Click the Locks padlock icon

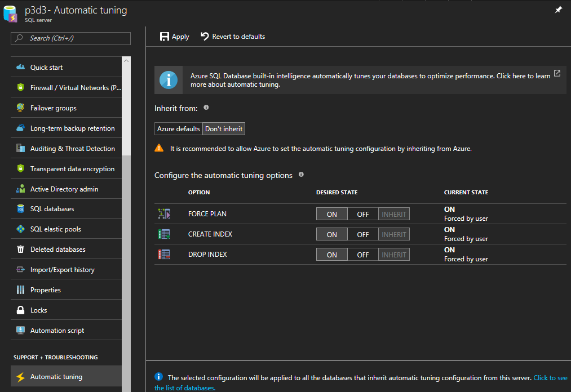(21, 310)
